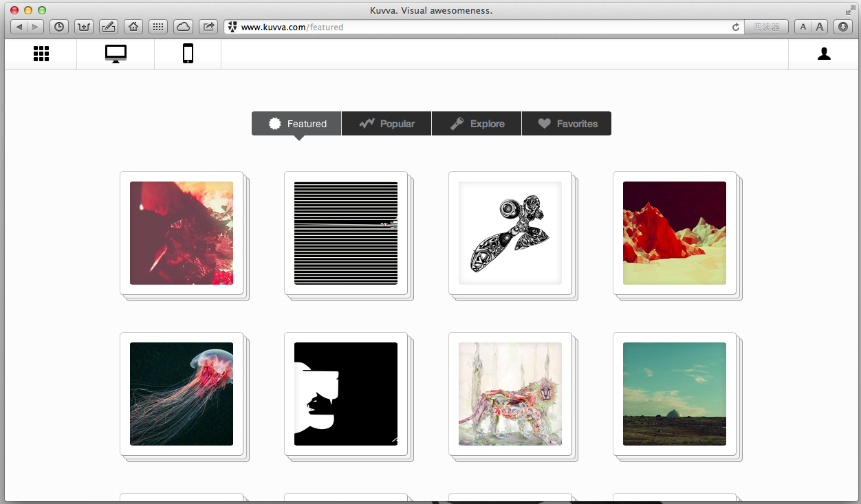Reload the page with the refresh icon
The image size is (861, 504).
(x=735, y=28)
